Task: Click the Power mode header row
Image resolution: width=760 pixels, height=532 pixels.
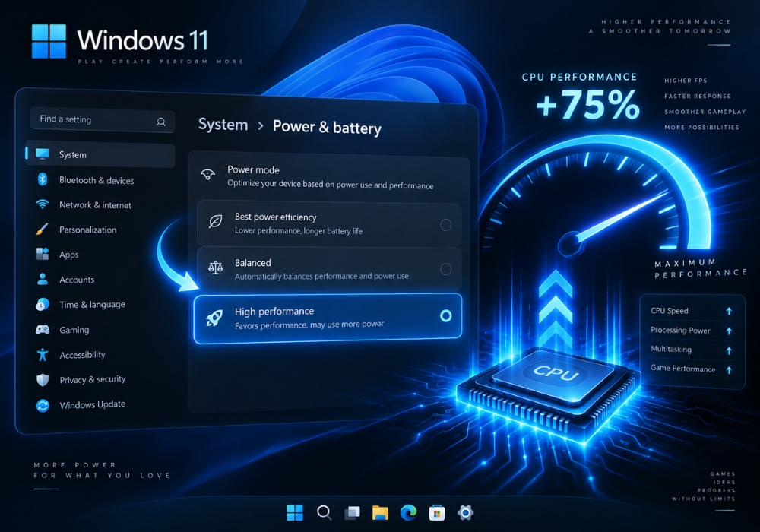Action: tap(328, 177)
